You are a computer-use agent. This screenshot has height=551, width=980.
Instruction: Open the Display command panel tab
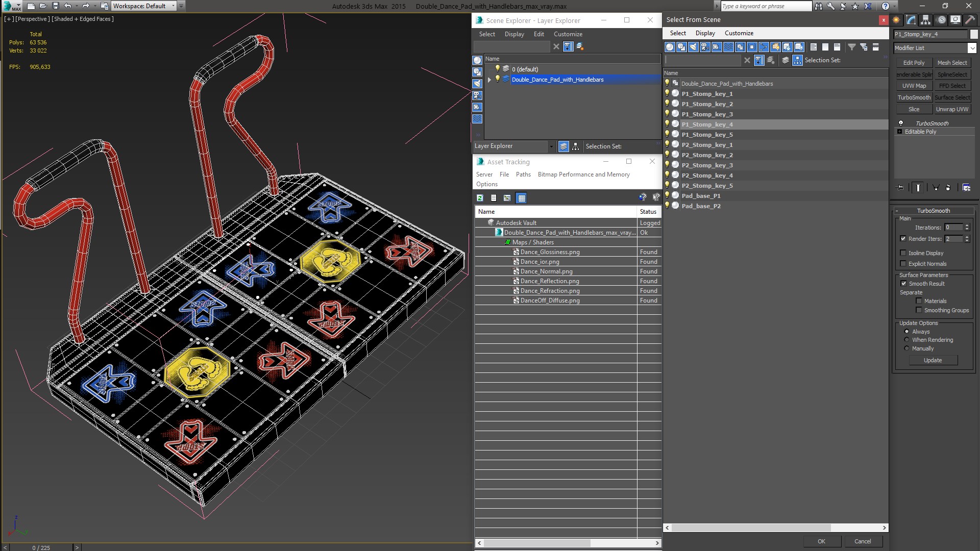955,20
